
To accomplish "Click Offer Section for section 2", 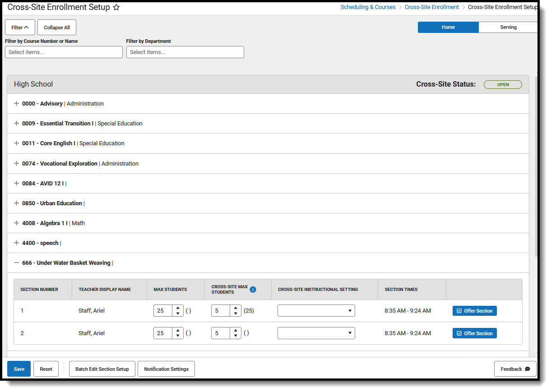I will [x=475, y=333].
